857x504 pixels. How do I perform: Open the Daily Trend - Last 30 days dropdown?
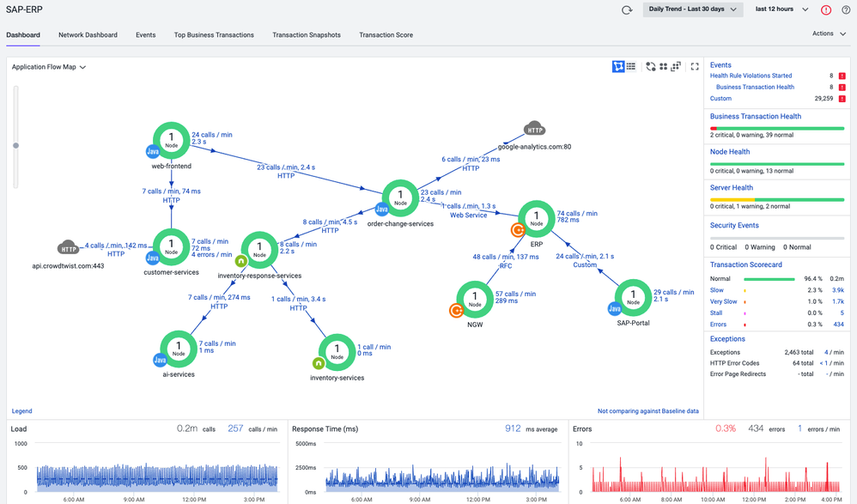point(692,9)
